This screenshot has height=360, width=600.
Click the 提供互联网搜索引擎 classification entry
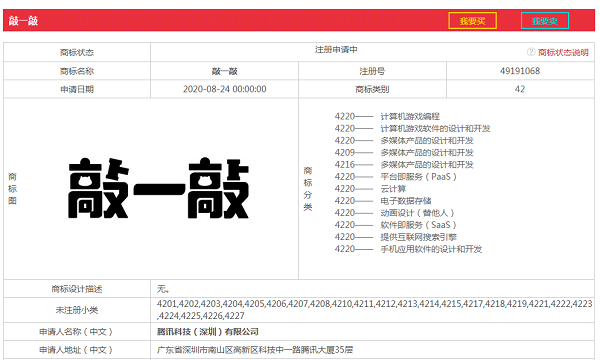tap(419, 237)
